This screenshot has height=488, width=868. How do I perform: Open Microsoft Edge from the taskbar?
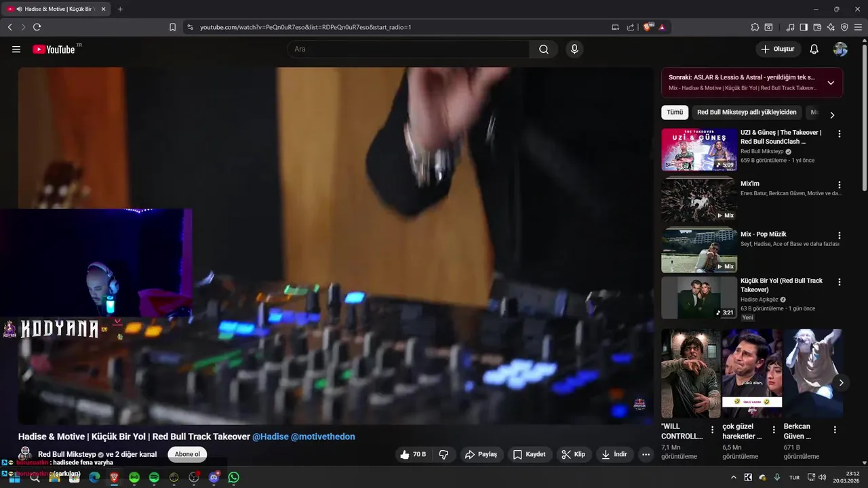point(94,477)
